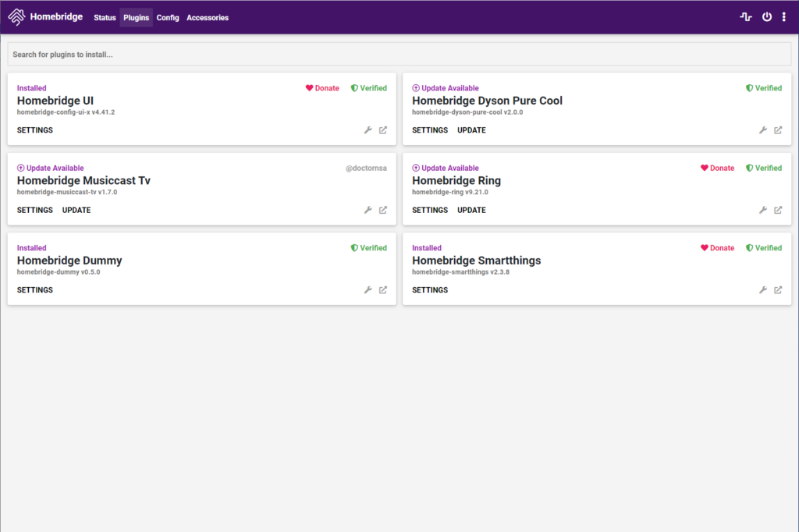
Task: Open SETTINGS for Homebridge Musiccast Tv
Action: (x=34, y=210)
